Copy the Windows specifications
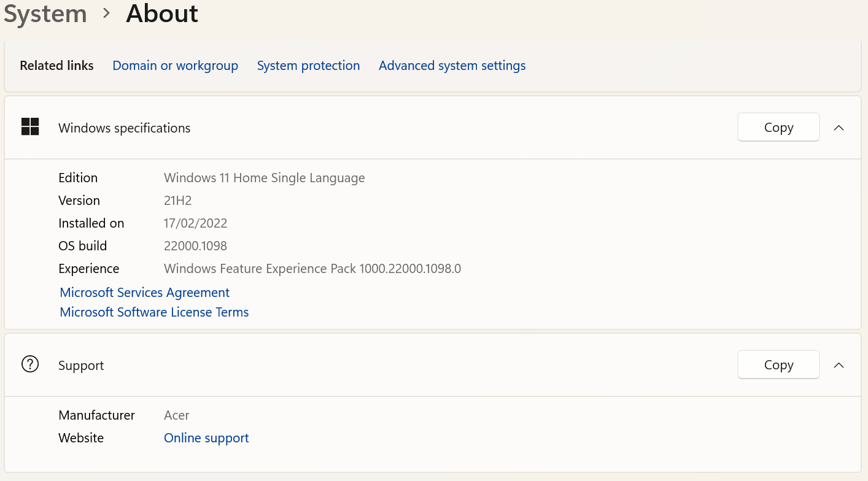 coord(778,128)
